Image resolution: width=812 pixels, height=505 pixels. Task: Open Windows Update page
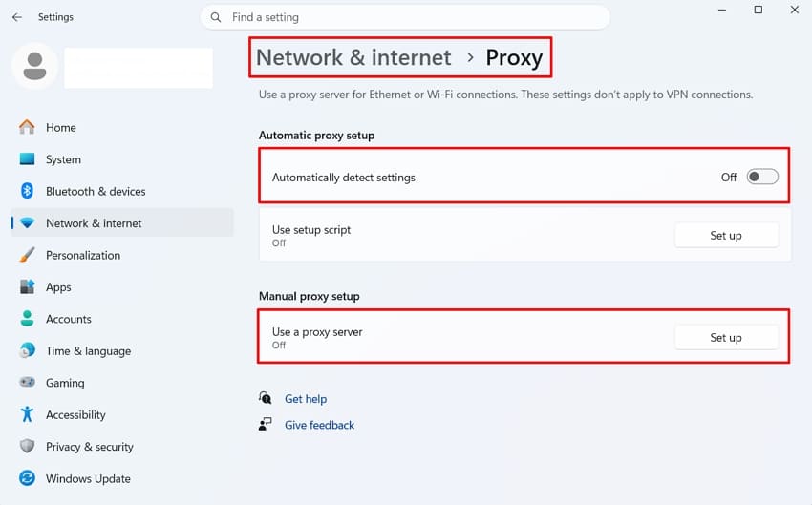(122, 478)
